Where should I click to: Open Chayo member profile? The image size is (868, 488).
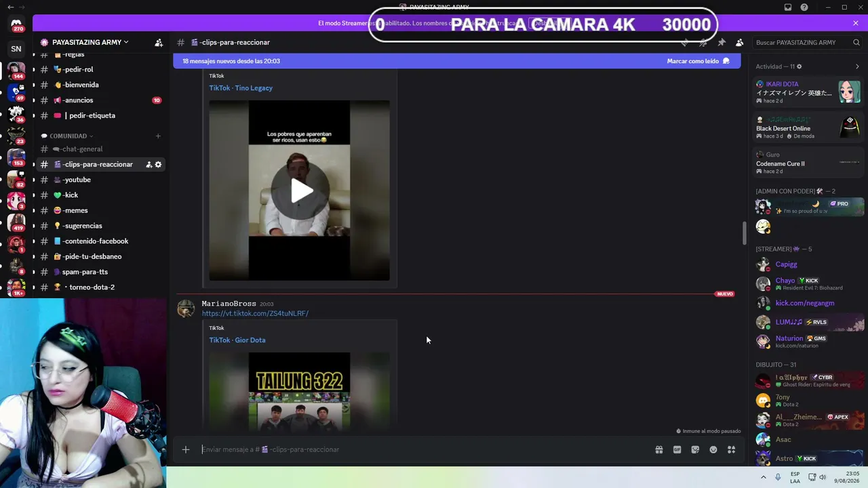click(810, 283)
